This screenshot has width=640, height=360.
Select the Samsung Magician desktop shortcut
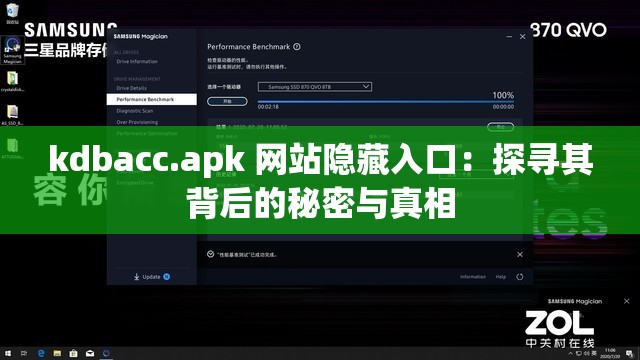click(x=12, y=50)
